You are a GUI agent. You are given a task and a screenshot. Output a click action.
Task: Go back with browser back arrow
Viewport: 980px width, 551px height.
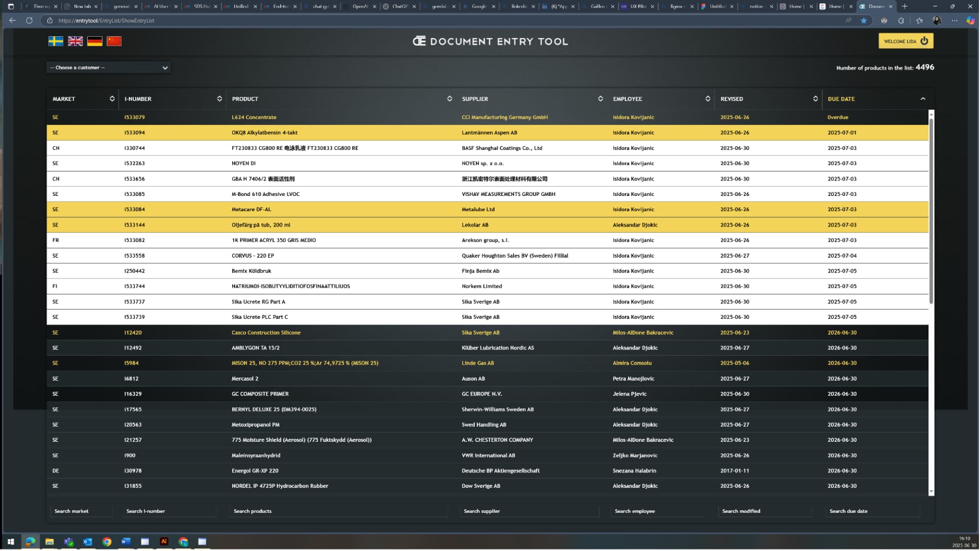point(12,20)
